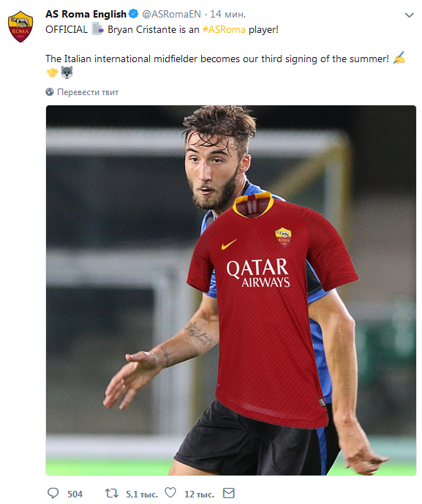Expand tweet options chevron menu

tap(409, 15)
